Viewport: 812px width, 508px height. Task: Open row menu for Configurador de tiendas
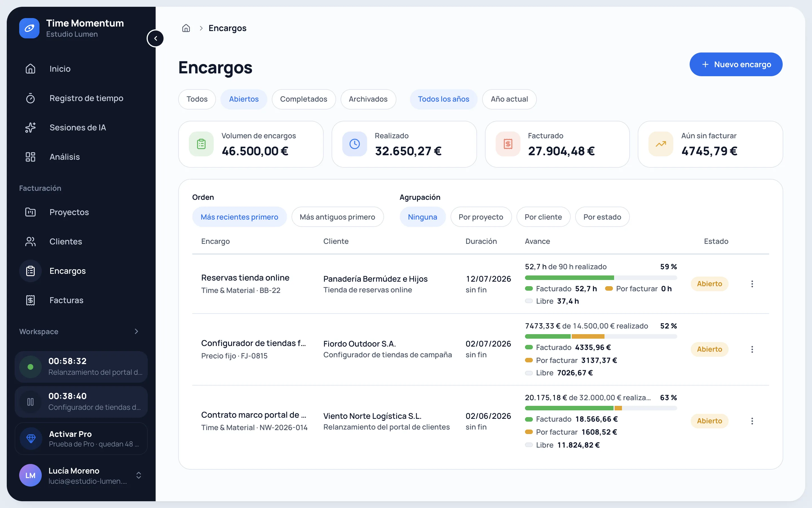[752, 349]
